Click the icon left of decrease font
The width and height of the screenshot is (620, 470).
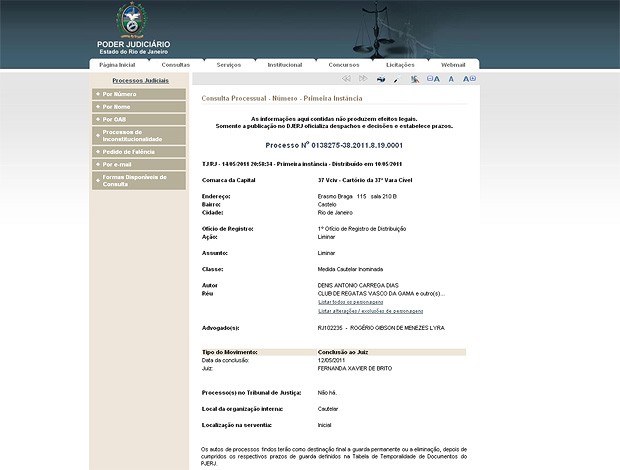[414, 78]
